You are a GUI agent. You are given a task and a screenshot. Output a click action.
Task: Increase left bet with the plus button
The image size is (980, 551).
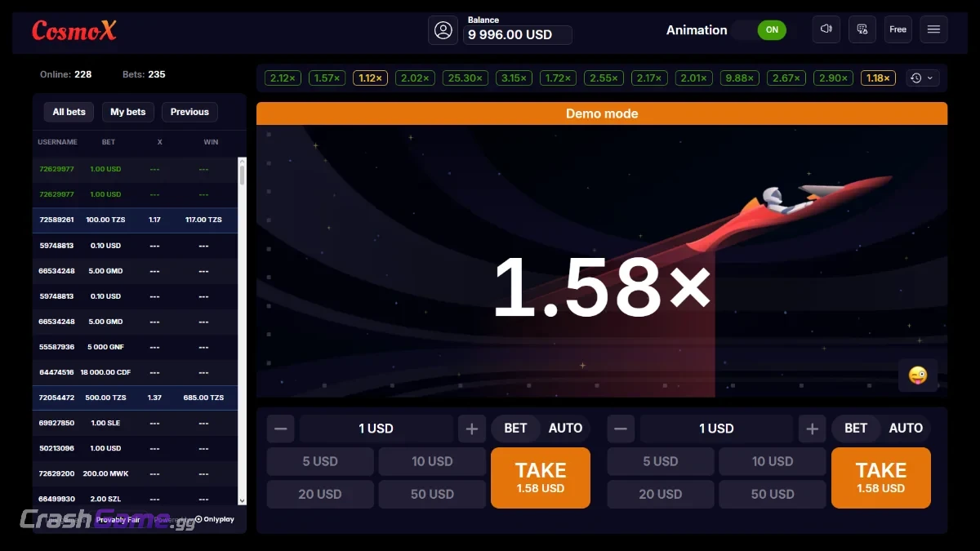tap(472, 429)
